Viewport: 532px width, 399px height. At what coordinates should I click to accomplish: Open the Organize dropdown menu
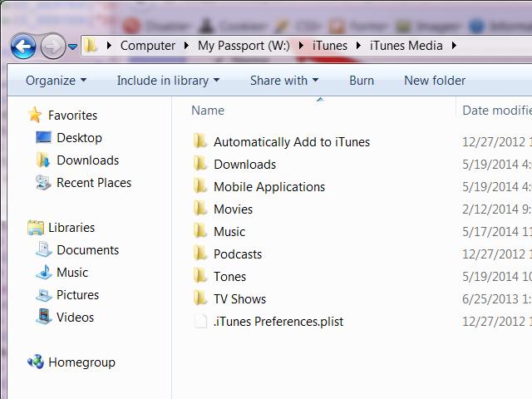tap(56, 81)
